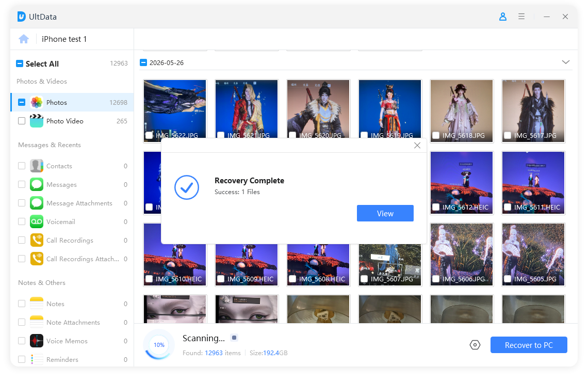The height and width of the screenshot is (382, 588).
Task: Click the Call Recordings Attachments icon
Action: click(37, 259)
